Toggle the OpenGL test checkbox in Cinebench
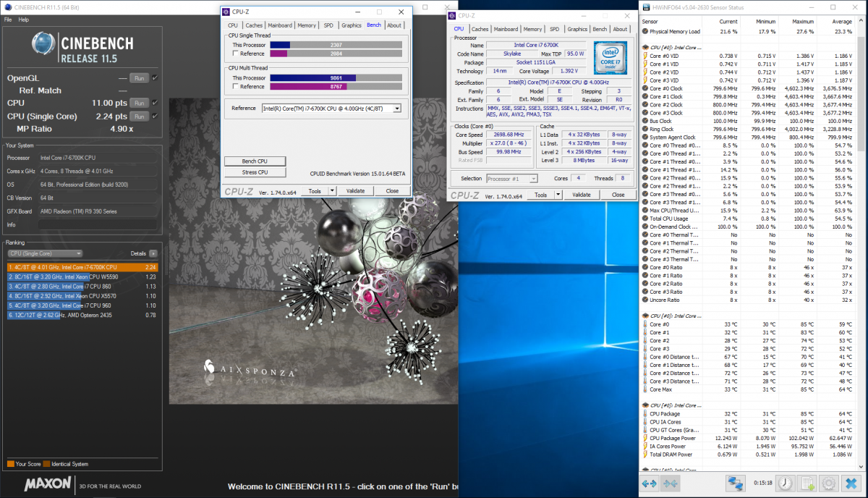 pyautogui.click(x=154, y=78)
